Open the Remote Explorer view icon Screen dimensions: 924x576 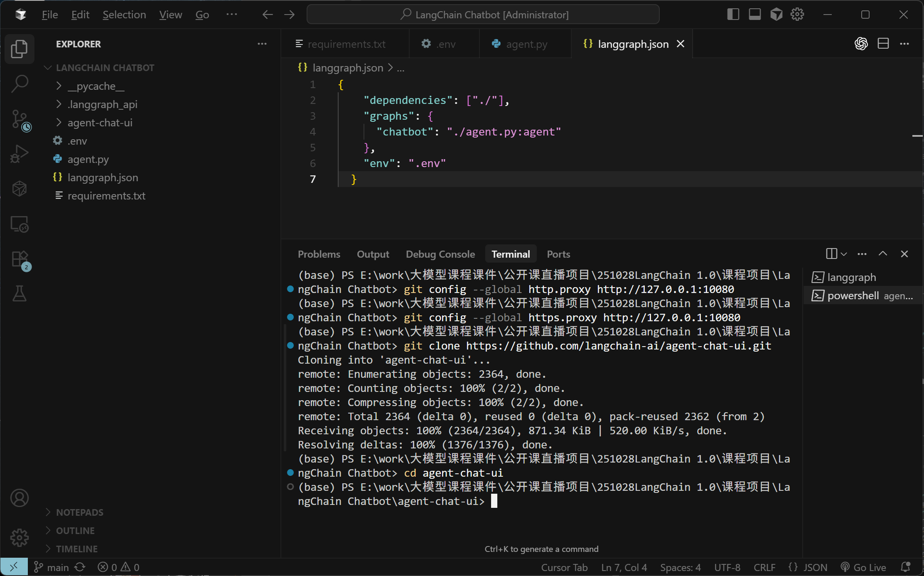click(19, 224)
